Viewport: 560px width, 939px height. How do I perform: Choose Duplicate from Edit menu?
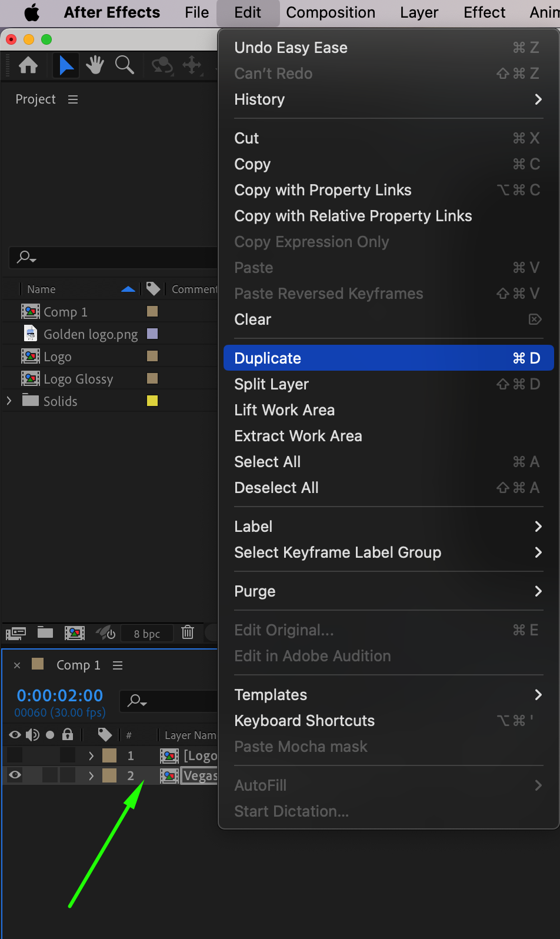click(x=388, y=358)
